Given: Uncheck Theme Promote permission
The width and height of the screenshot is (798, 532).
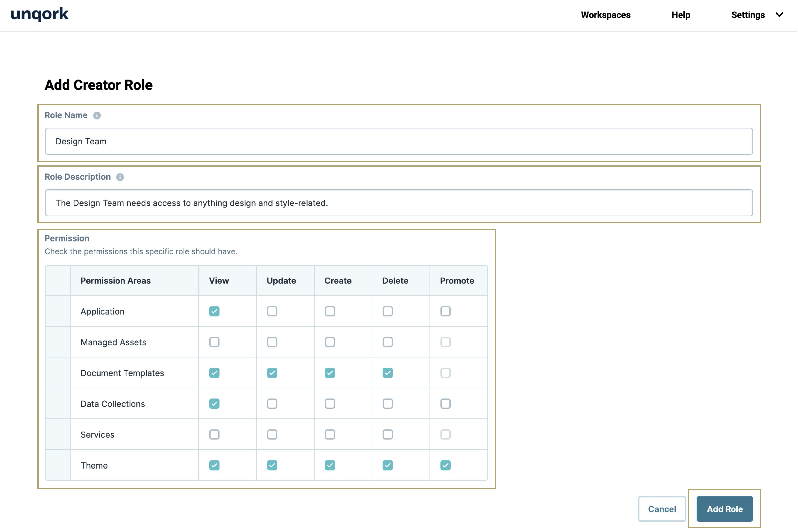Looking at the screenshot, I should pyautogui.click(x=446, y=466).
